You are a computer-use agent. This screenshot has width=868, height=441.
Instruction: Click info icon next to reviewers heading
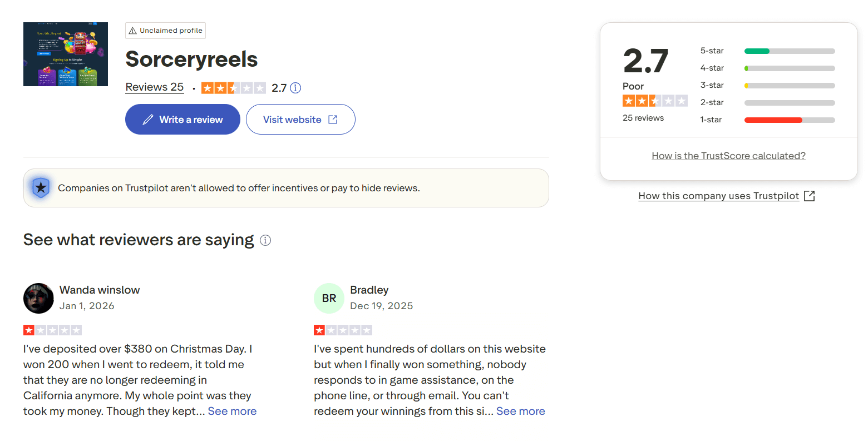265,240
